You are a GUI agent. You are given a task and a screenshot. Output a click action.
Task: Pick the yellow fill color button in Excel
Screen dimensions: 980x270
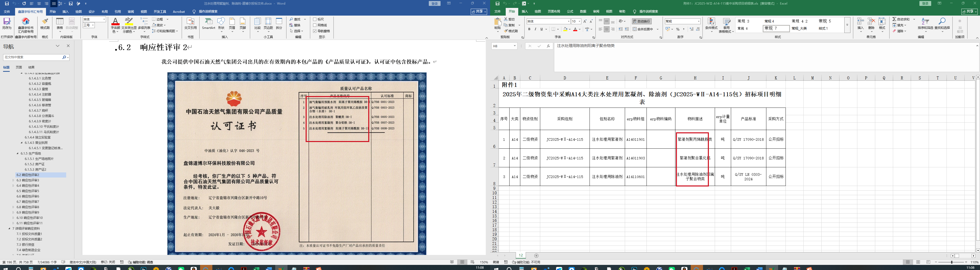565,29
